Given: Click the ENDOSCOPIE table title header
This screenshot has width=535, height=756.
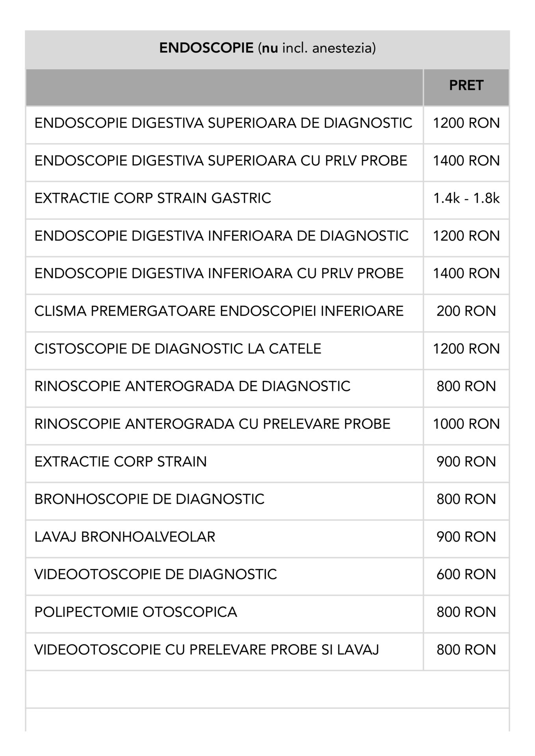Looking at the screenshot, I should click(267, 48).
